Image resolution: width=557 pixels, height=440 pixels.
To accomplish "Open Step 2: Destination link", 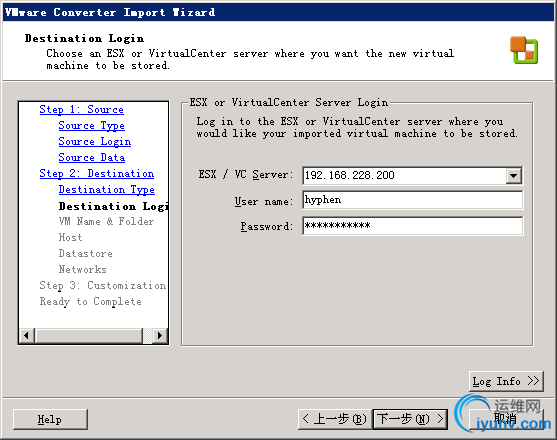I will (x=97, y=173).
